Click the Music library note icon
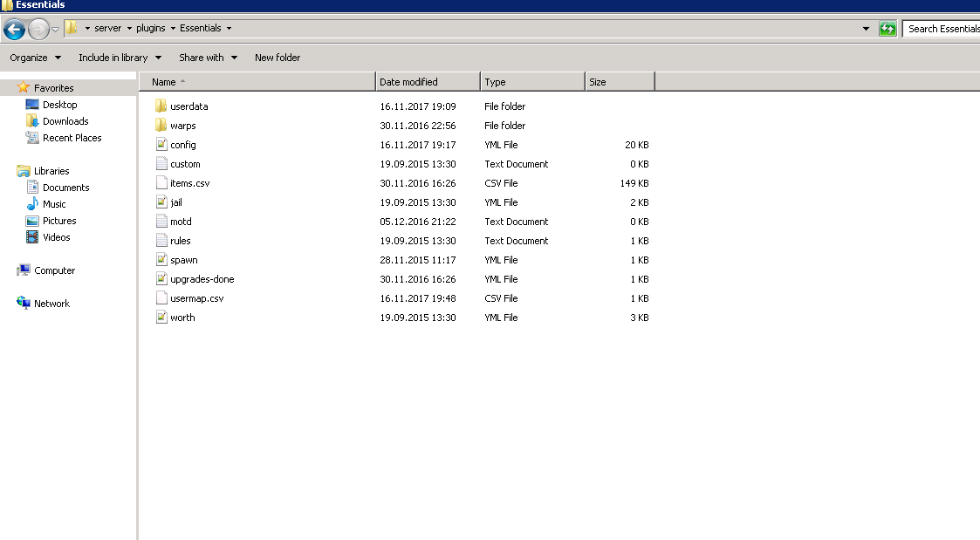The width and height of the screenshot is (980, 540). pyautogui.click(x=32, y=204)
